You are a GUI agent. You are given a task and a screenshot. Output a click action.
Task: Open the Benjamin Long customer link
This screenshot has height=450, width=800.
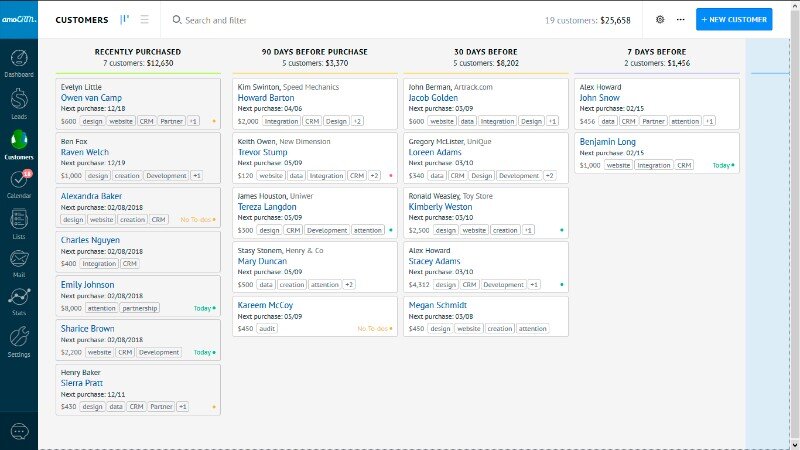point(607,142)
